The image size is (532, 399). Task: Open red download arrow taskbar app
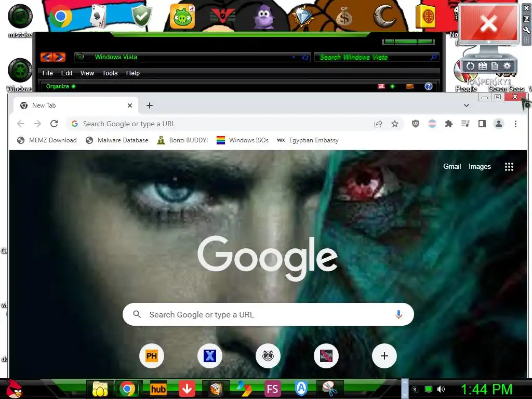point(187,389)
